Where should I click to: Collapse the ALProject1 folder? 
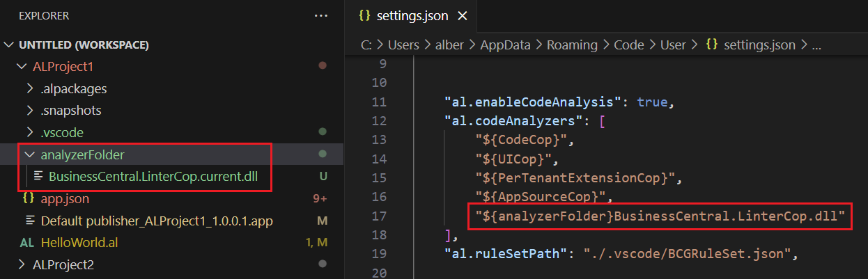(x=22, y=67)
